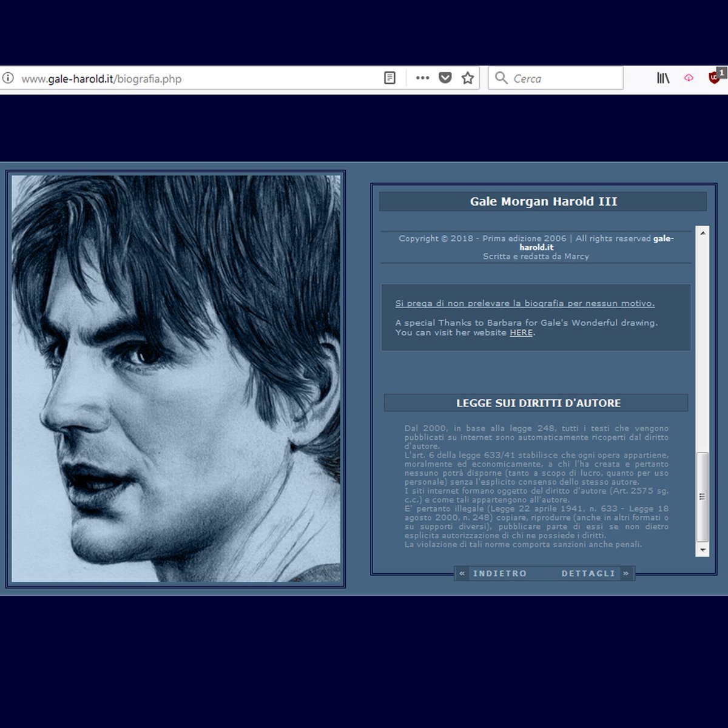Click the gale-harold.it address bar URL
Viewport: 728px width, 728px height.
pyautogui.click(x=101, y=79)
